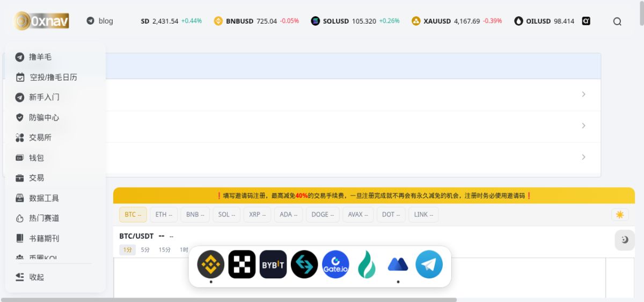Click the XAUUSD 4,167.69 ticker
Screen dimensions: 644x302
point(457,21)
